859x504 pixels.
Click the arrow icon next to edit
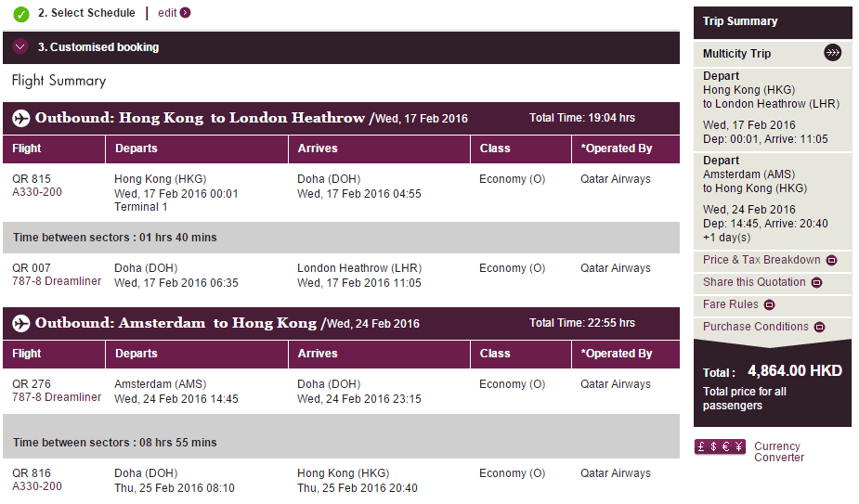pyautogui.click(x=186, y=13)
